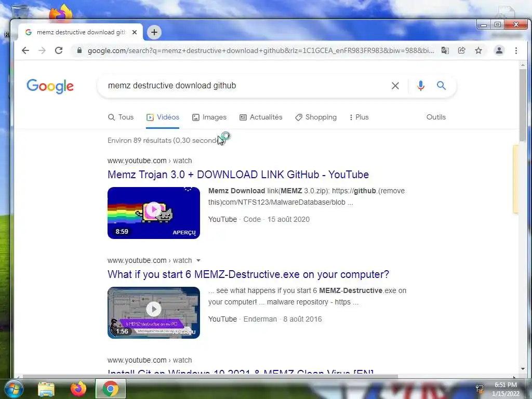Click the 'YouTube · Enderman · 8 août 2016' line

click(265, 319)
